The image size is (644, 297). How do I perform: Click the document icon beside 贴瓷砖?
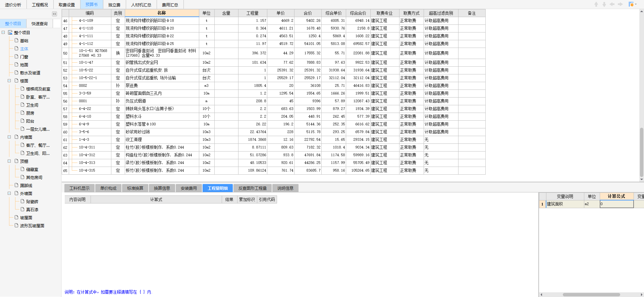point(22,201)
